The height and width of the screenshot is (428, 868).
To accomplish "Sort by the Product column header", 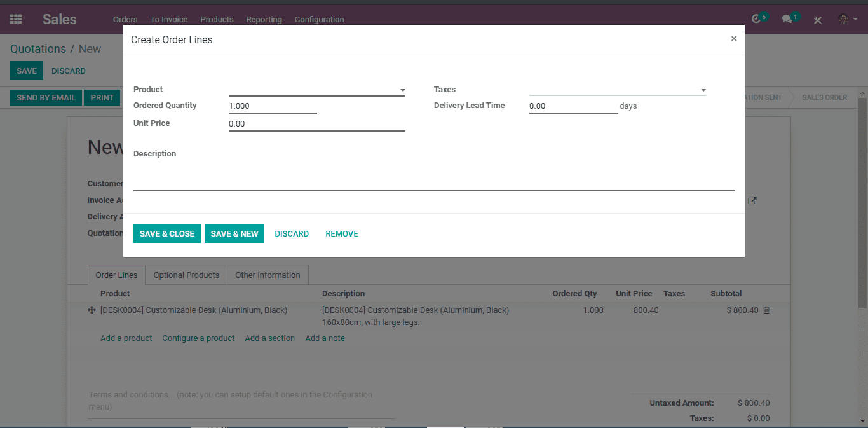I will (115, 293).
